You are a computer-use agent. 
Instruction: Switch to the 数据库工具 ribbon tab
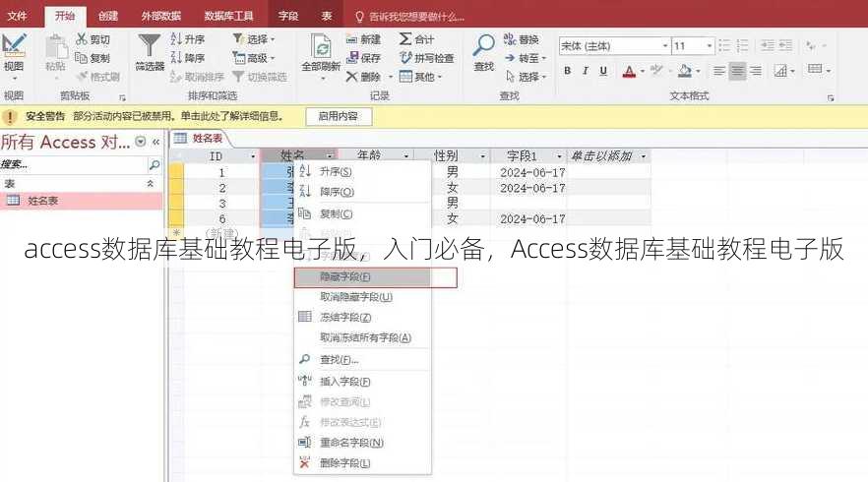pyautogui.click(x=228, y=16)
